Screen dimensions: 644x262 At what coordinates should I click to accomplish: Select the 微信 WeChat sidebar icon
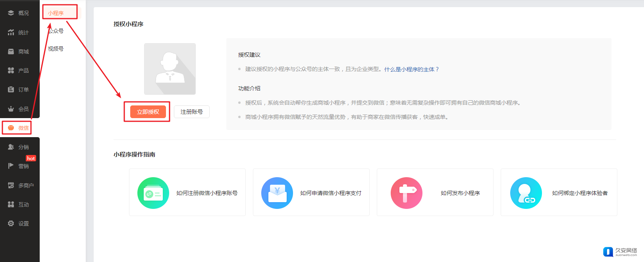(x=11, y=128)
